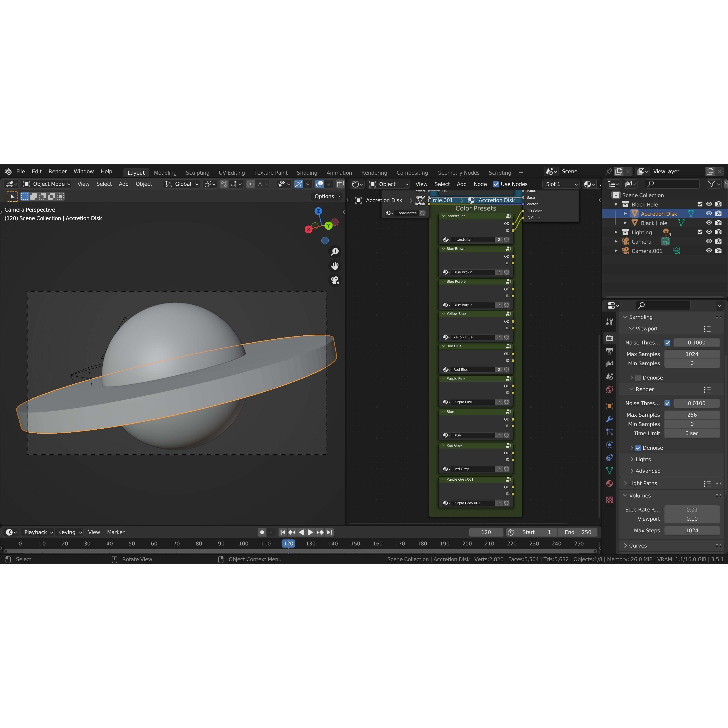728x728 pixels.
Task: Expand the Lighting collection in outliner
Action: coord(616,232)
